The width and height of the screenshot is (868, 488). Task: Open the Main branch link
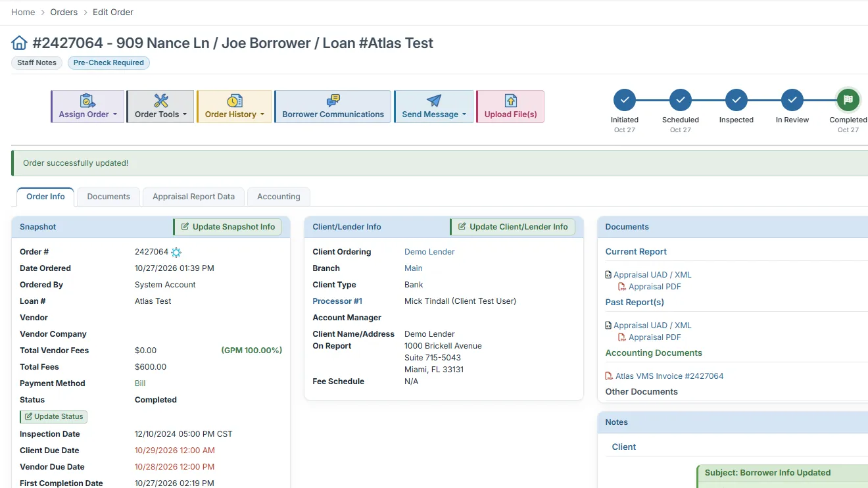coord(414,268)
